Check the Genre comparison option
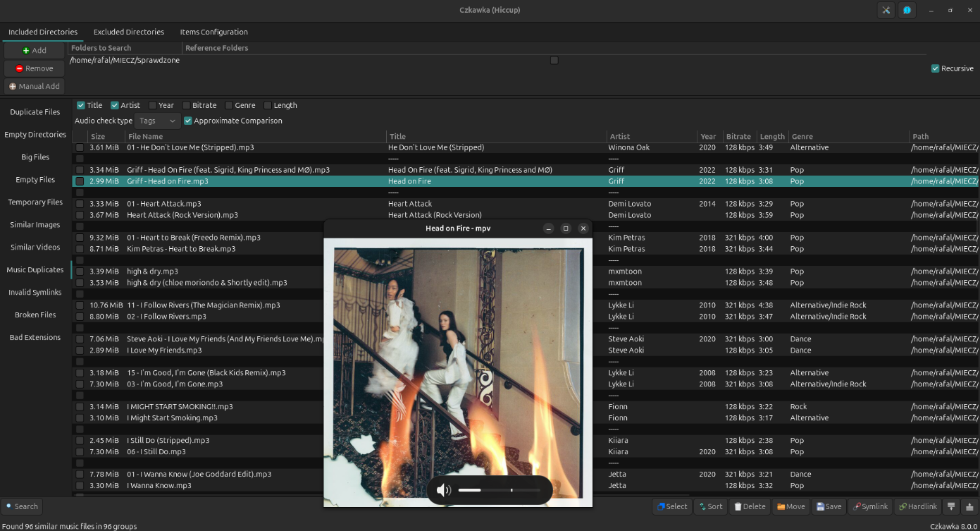Screen dimensions: 980x531 tap(228, 105)
